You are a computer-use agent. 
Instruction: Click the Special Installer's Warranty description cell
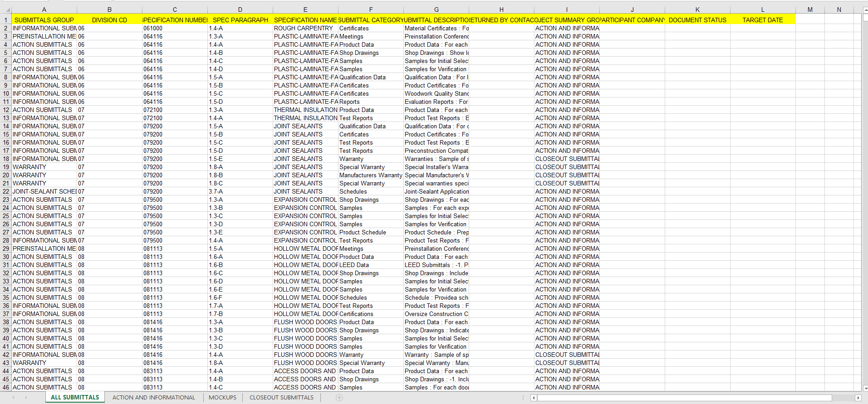[436, 167]
